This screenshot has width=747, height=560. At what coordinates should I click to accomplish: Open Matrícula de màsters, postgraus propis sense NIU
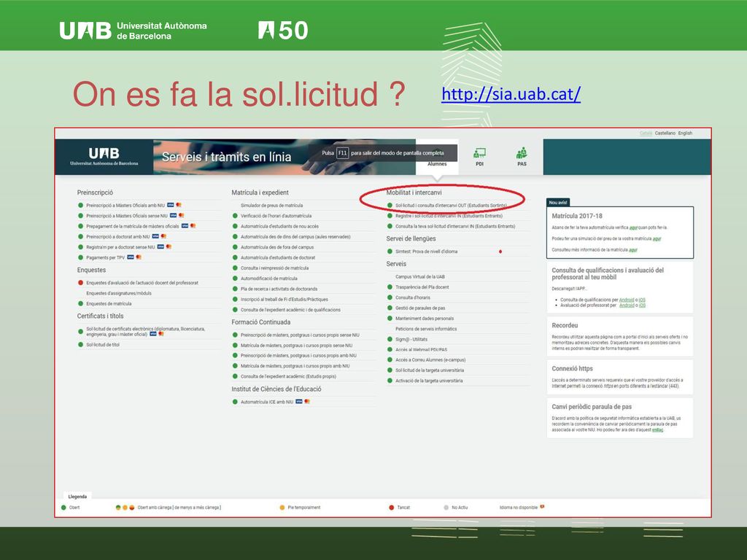coord(296,346)
